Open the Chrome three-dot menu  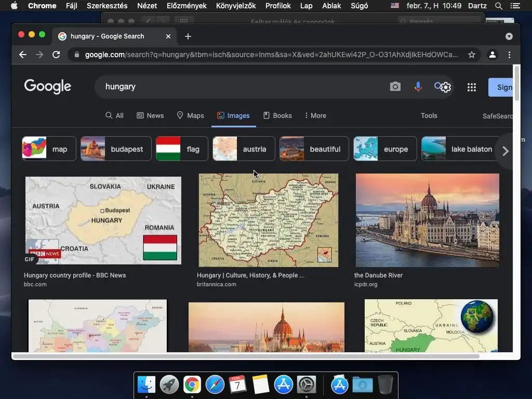click(509, 55)
